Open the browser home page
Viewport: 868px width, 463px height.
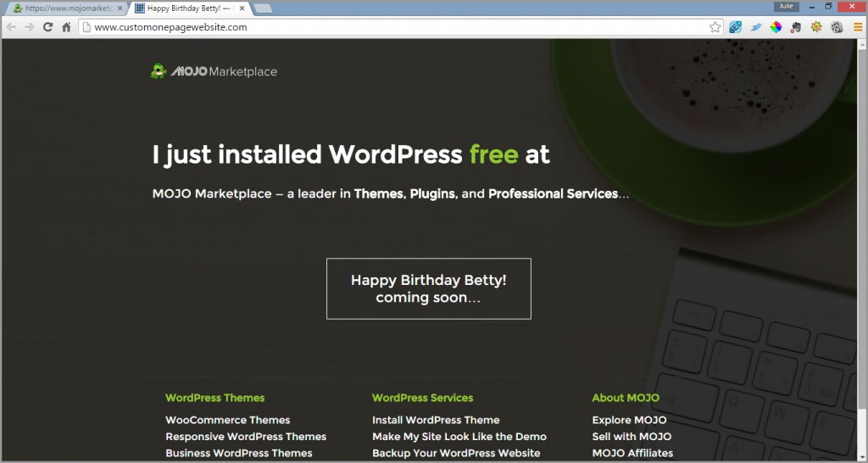click(x=66, y=27)
